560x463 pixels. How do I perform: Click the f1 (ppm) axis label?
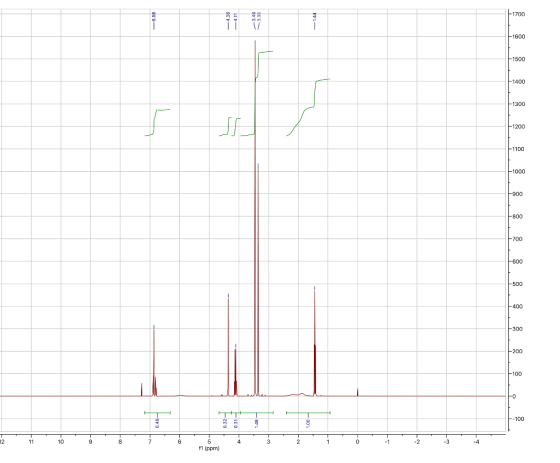pos(209,448)
